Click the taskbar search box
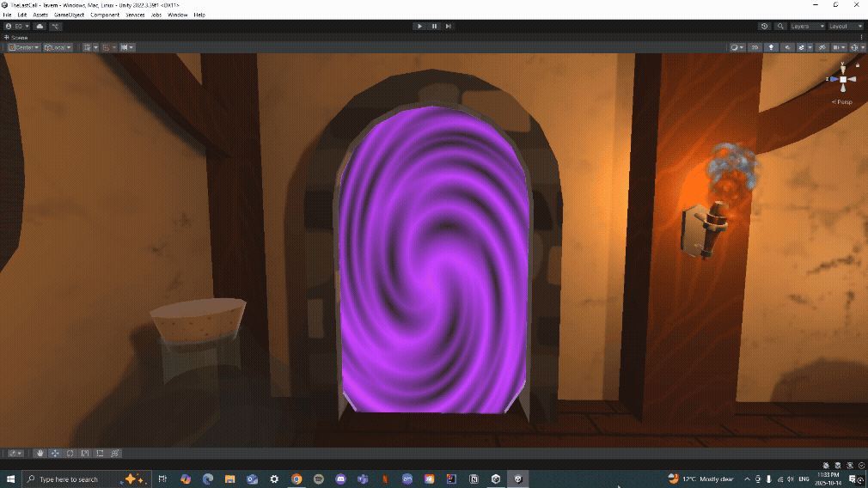The image size is (868, 488). [86, 479]
